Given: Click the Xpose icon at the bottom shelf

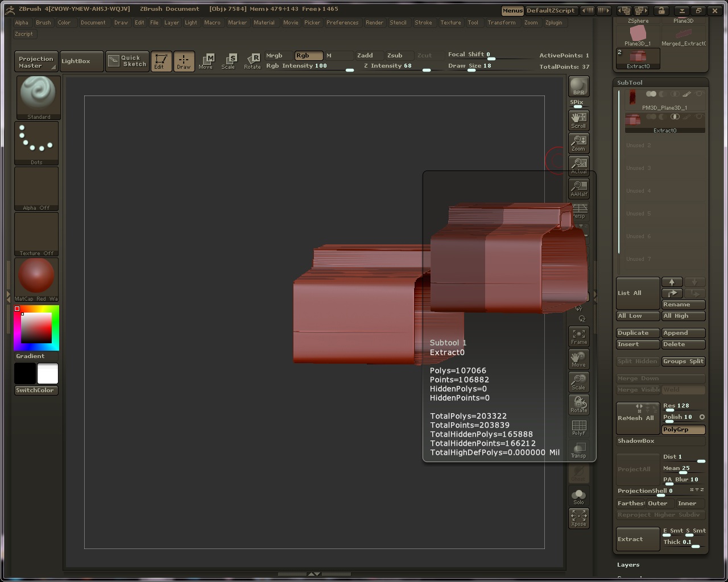Looking at the screenshot, I should [x=578, y=518].
